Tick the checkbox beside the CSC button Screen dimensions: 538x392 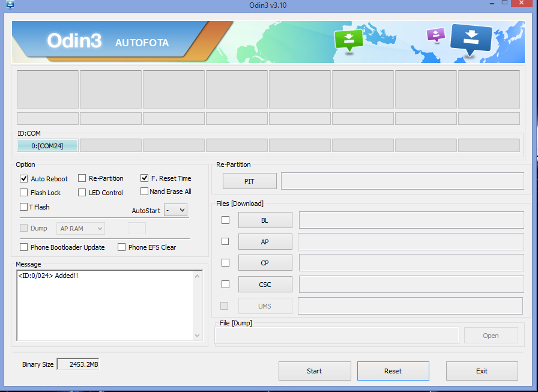coord(225,285)
